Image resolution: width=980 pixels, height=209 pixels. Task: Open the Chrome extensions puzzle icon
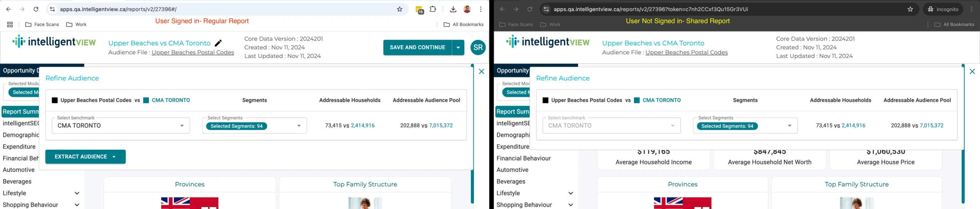(433, 9)
